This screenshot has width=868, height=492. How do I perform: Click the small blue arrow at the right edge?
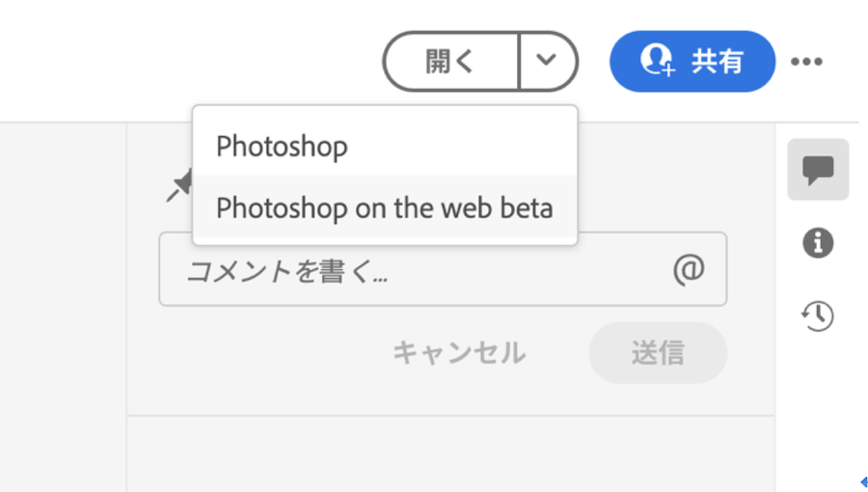coord(862,480)
